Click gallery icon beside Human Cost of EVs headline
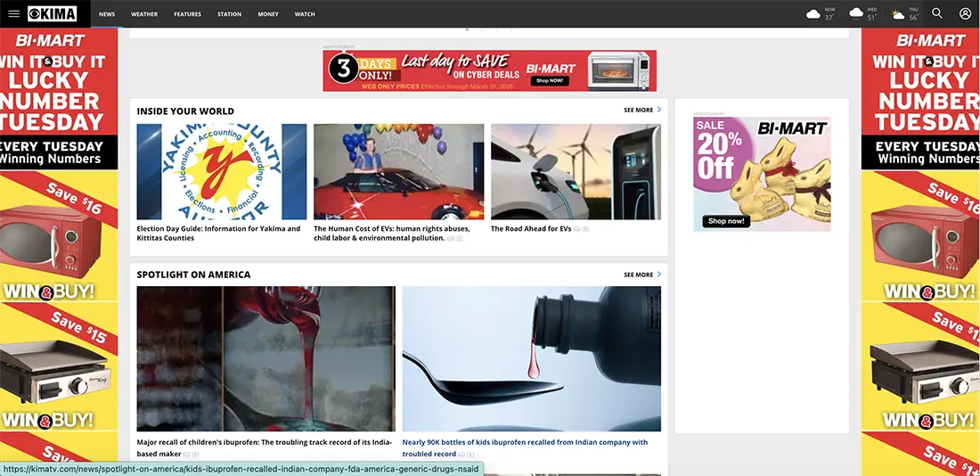980x476 pixels. (x=450, y=239)
